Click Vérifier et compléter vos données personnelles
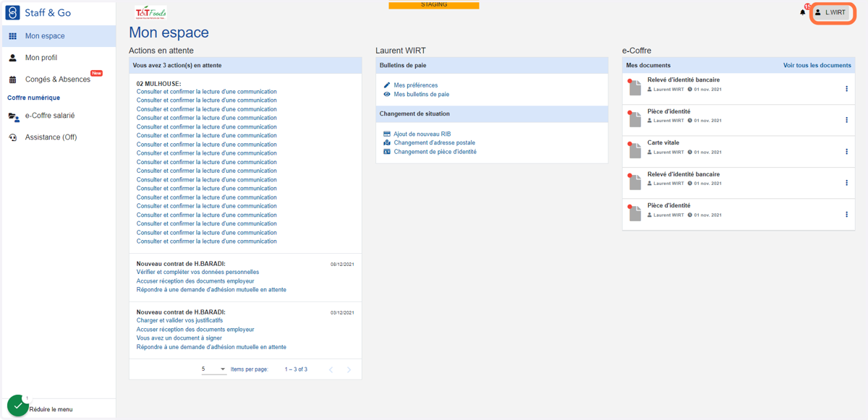This screenshot has width=868, height=420. pos(197,272)
